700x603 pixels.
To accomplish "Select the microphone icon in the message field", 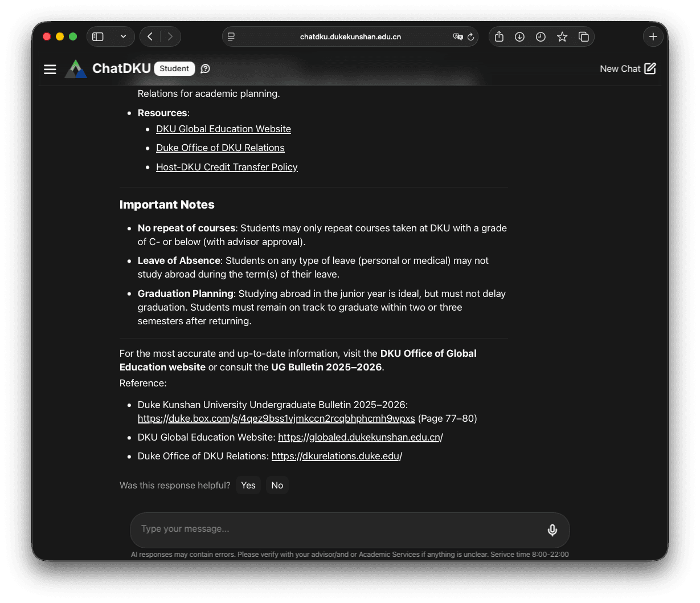I will tap(552, 529).
